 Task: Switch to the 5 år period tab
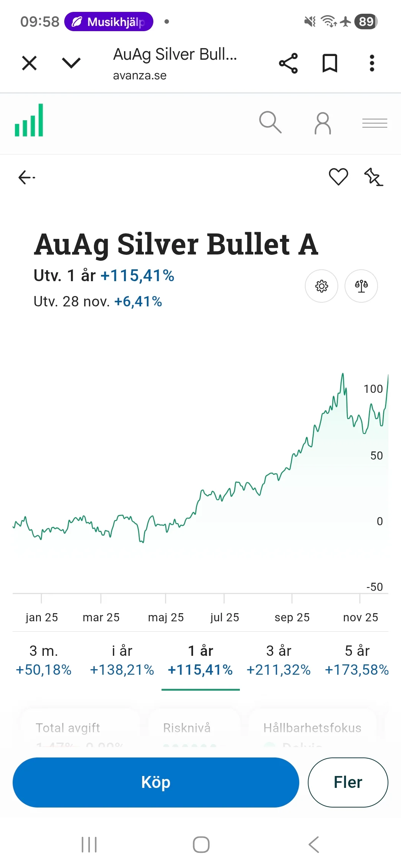357,660
